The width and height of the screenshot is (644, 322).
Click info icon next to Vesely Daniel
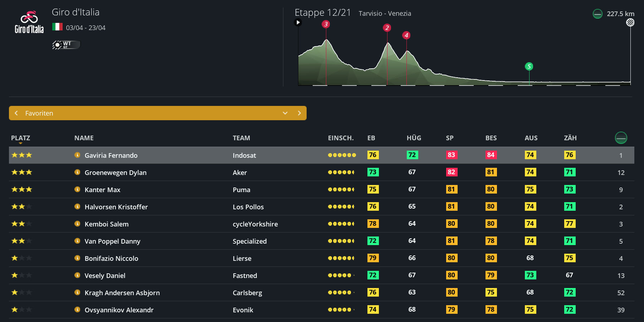[77, 275]
